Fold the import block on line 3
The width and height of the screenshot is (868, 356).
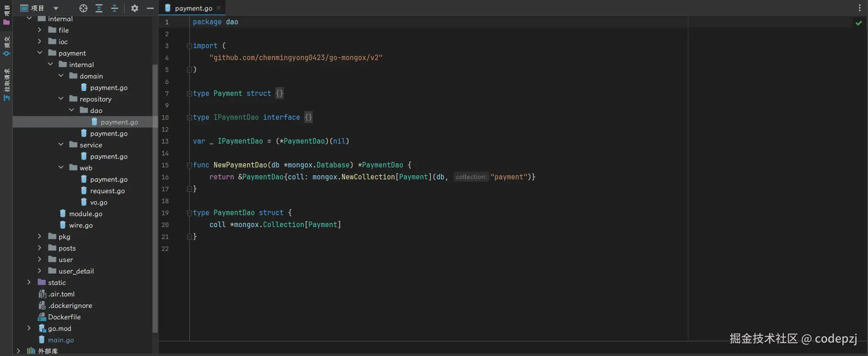189,46
